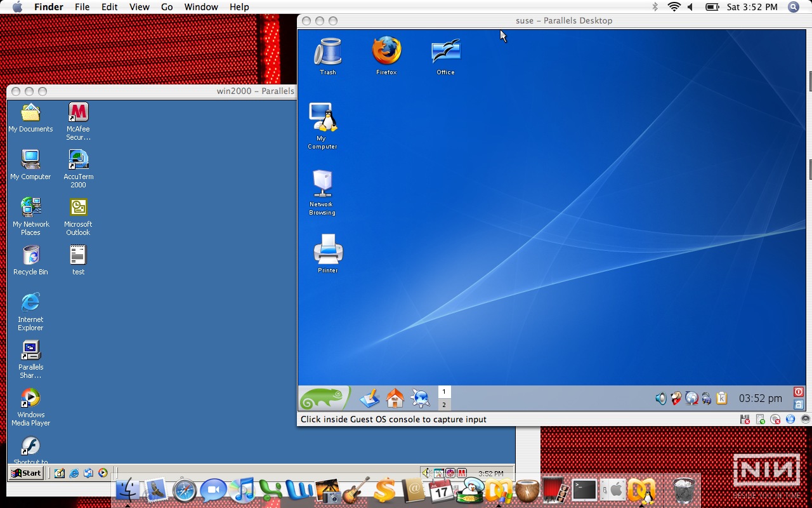Click the red logout button in SUSE panel
812x508 pixels.
tap(799, 392)
